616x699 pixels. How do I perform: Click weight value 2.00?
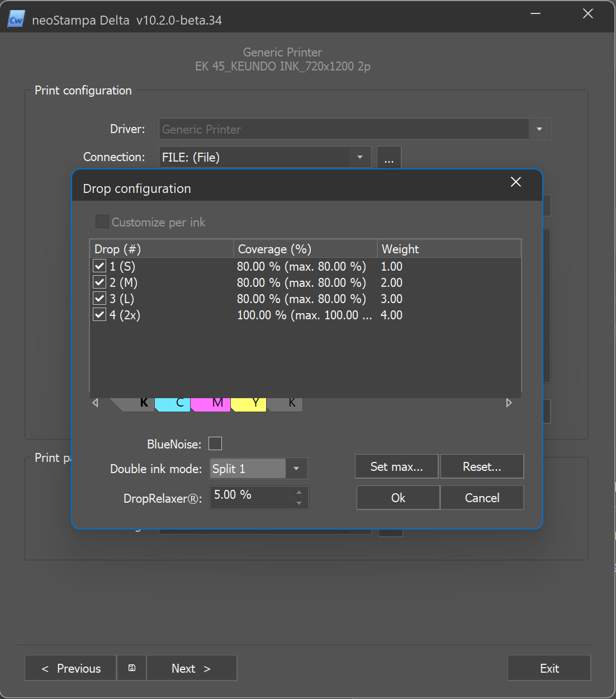point(391,282)
